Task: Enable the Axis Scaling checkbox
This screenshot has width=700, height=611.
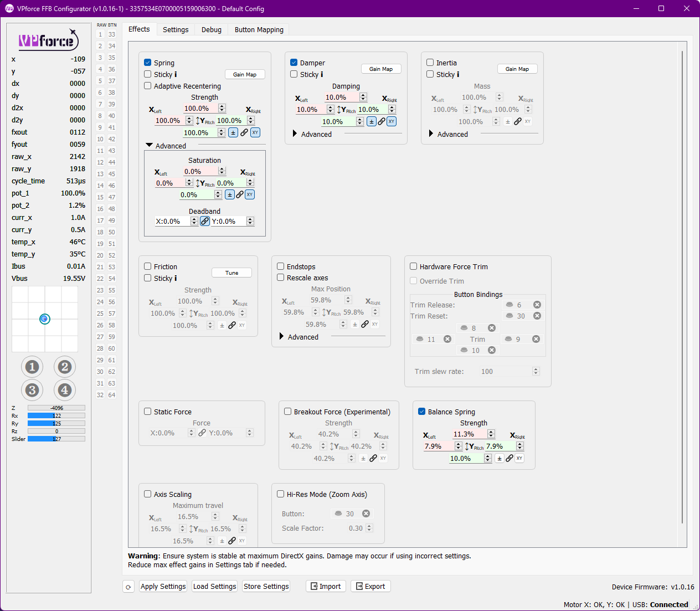Action: (148, 494)
